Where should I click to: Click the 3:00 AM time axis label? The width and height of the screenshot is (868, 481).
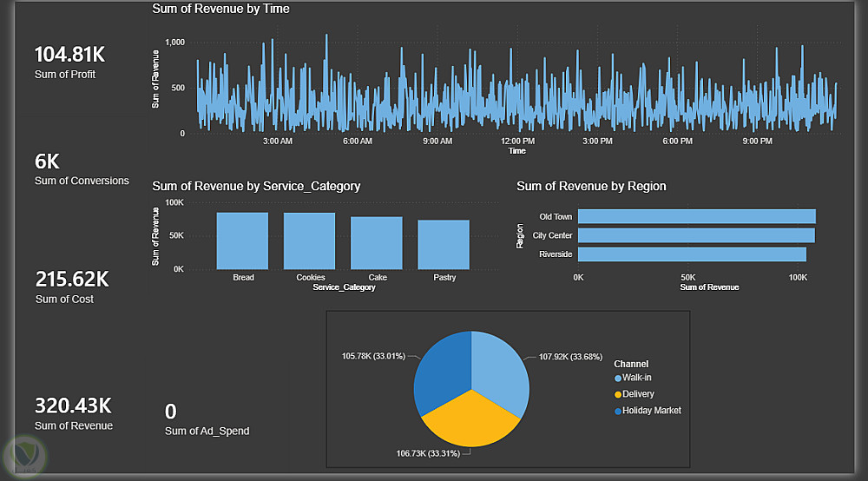(x=278, y=142)
